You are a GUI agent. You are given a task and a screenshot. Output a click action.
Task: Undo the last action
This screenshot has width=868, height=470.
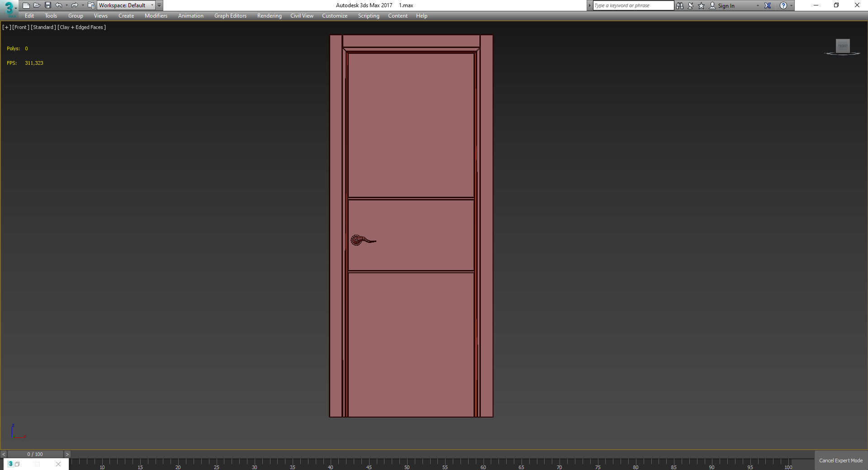point(59,5)
